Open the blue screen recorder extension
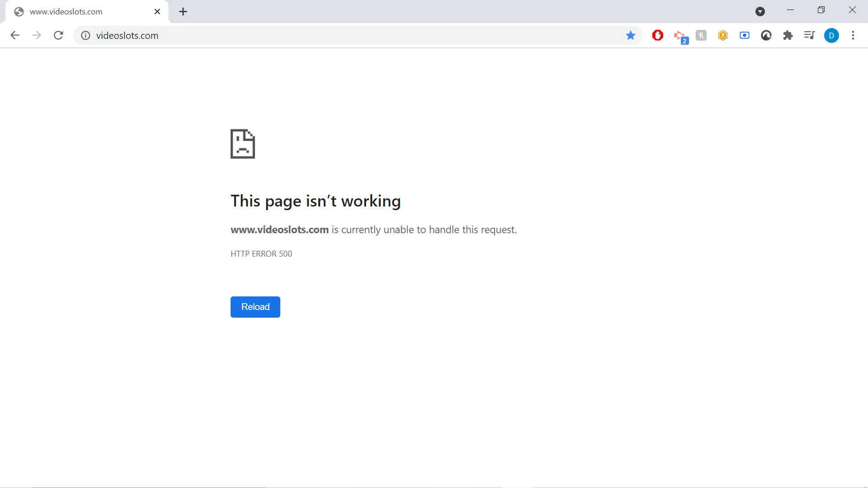 tap(745, 35)
